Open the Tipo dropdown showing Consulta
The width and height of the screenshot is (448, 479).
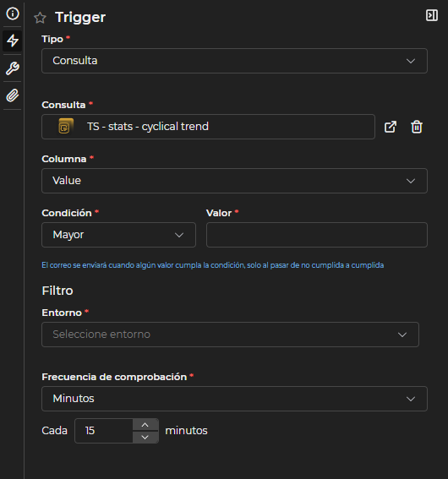[x=234, y=61]
